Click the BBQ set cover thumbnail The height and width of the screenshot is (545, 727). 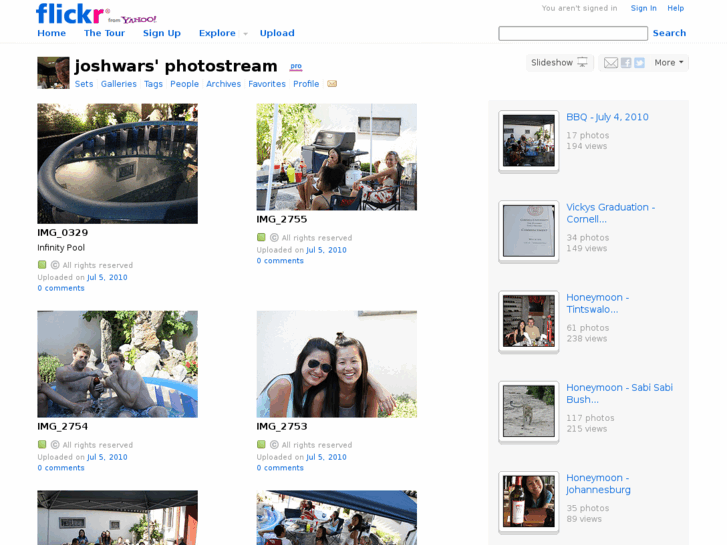coord(529,141)
